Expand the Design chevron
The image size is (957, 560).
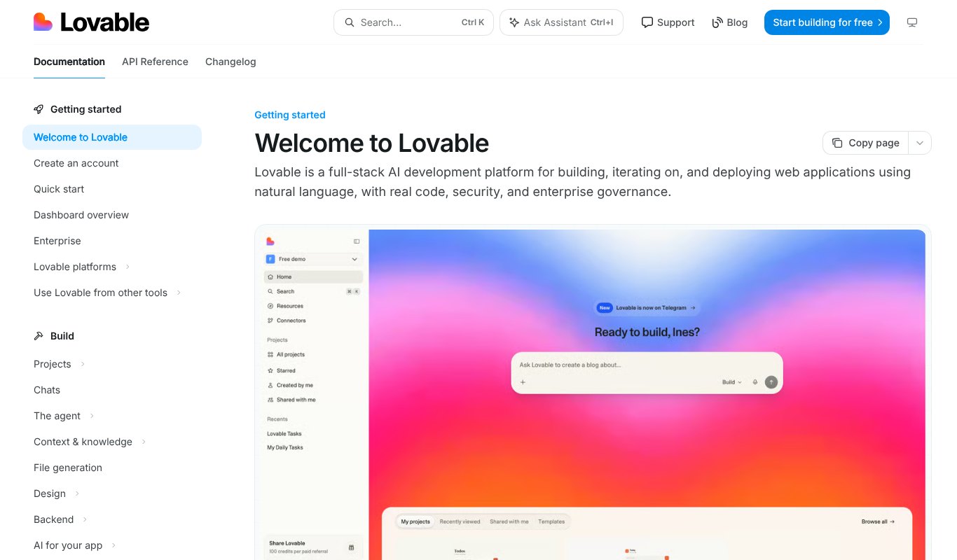pos(77,493)
